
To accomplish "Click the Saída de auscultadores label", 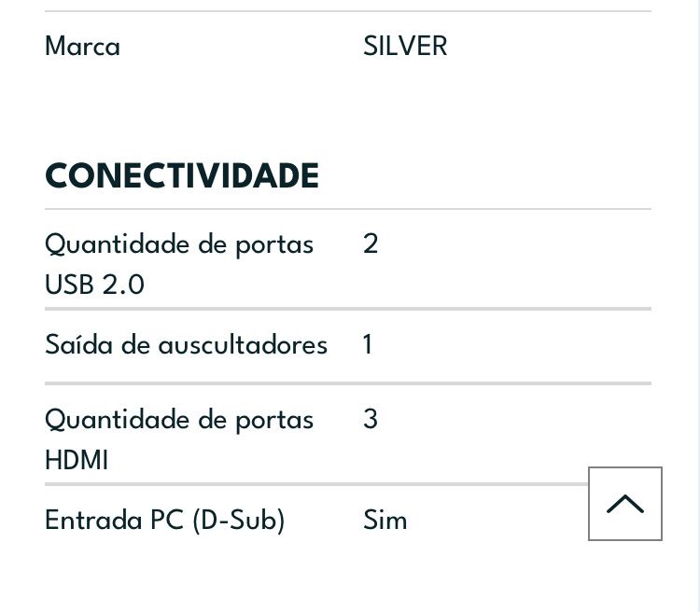I will pos(186,344).
